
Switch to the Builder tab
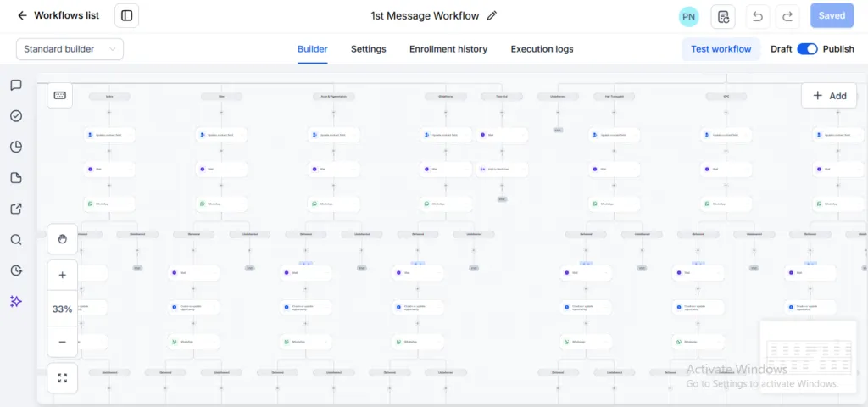tap(313, 48)
